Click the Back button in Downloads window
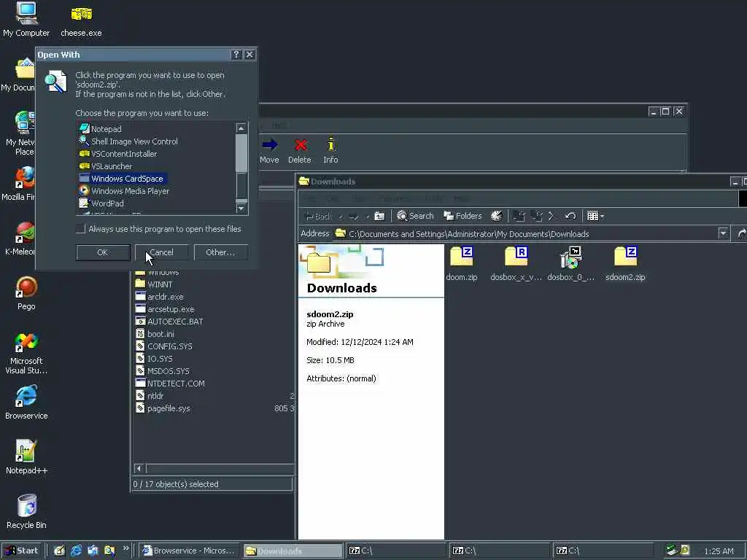 point(318,216)
